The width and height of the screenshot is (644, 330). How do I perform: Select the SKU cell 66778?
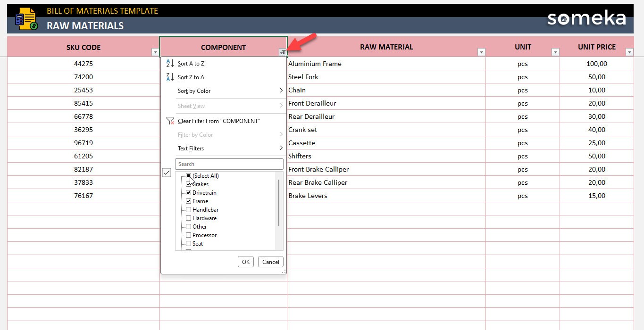pyautogui.click(x=84, y=116)
